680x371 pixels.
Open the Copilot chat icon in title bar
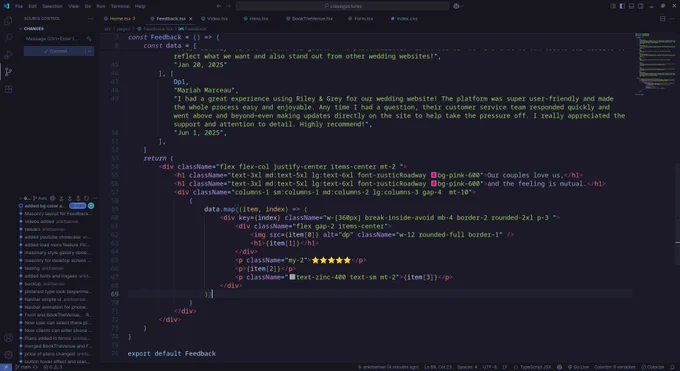(456, 6)
